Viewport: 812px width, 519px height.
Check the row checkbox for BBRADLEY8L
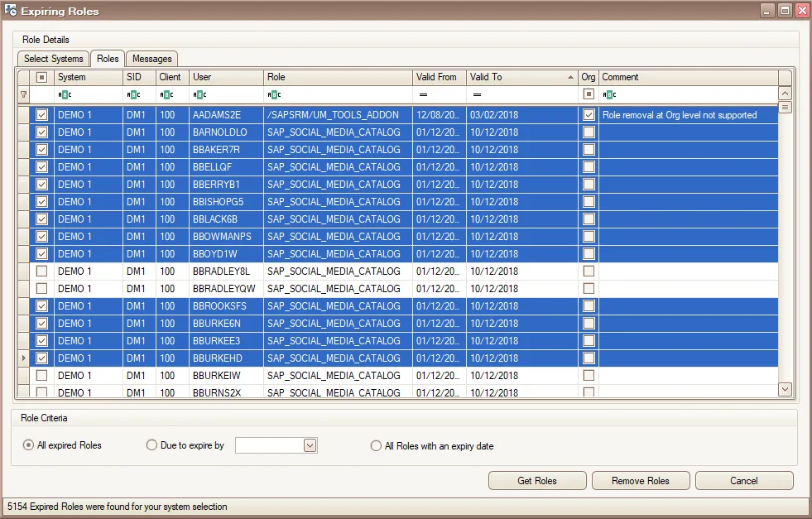pyautogui.click(x=42, y=271)
